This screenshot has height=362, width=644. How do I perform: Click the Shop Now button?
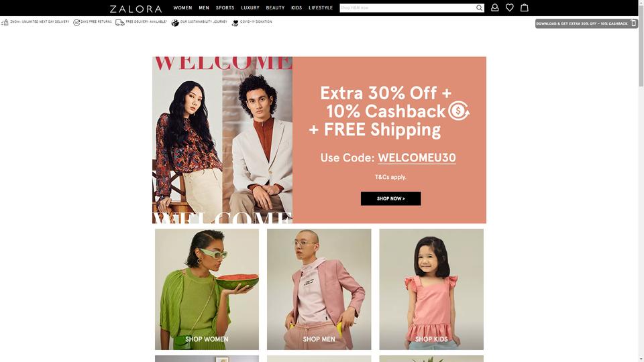[x=390, y=198]
